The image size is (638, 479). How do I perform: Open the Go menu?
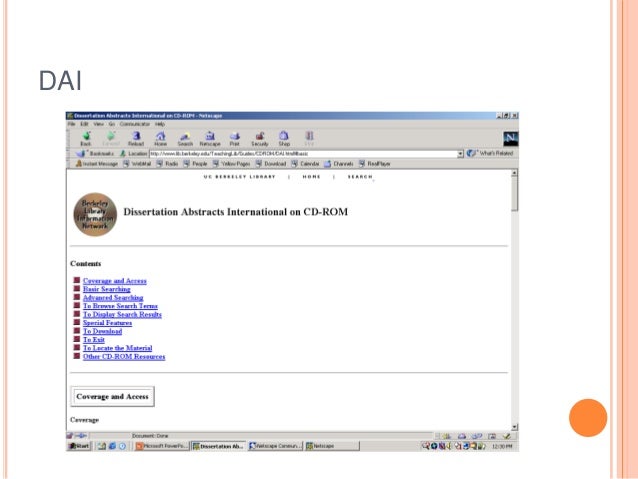[x=111, y=124]
